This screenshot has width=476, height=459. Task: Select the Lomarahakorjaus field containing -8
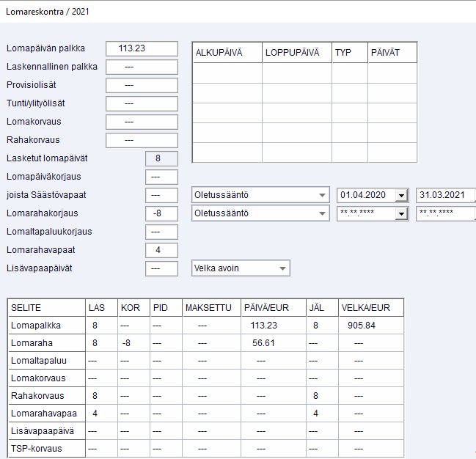161,213
